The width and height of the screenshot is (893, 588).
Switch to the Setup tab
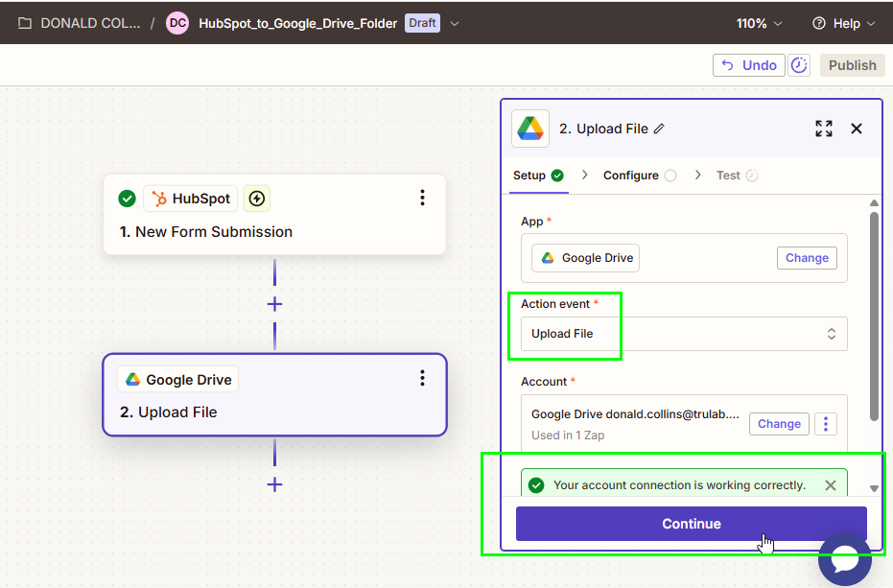538,176
